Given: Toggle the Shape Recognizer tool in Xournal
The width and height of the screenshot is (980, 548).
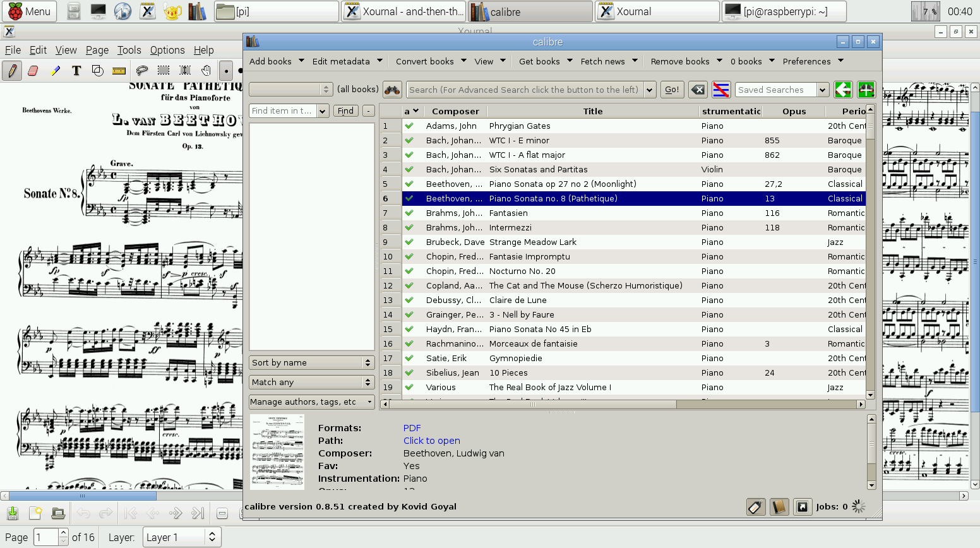Looking at the screenshot, I should click(x=98, y=71).
